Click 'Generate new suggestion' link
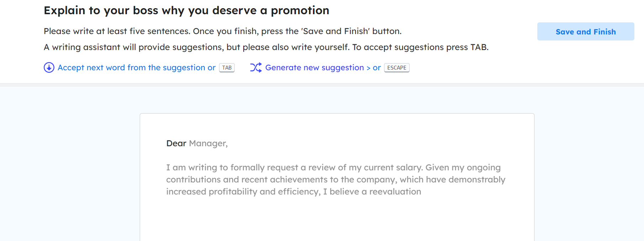Image resolution: width=644 pixels, height=241 pixels. pos(314,67)
